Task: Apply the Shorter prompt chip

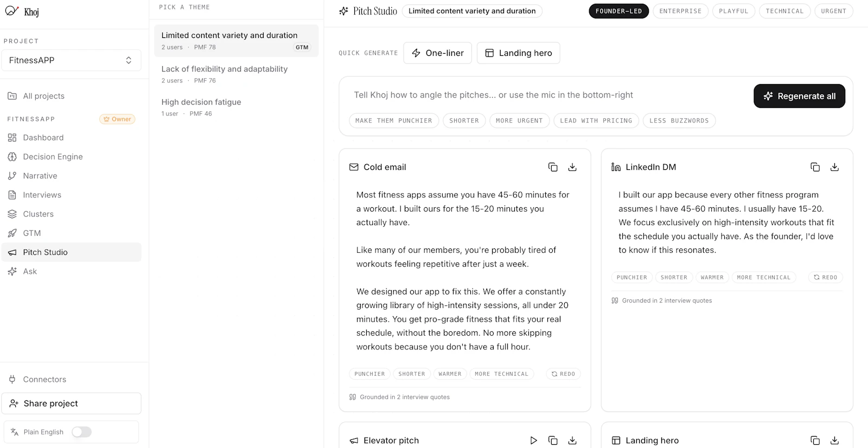Action: click(x=464, y=120)
